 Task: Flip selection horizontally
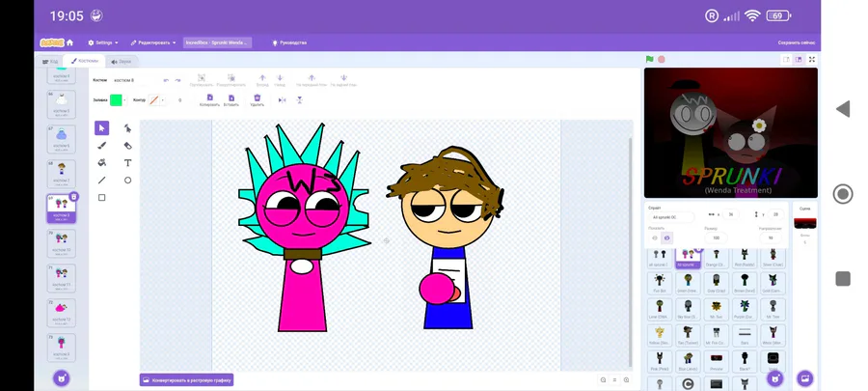coord(283,100)
